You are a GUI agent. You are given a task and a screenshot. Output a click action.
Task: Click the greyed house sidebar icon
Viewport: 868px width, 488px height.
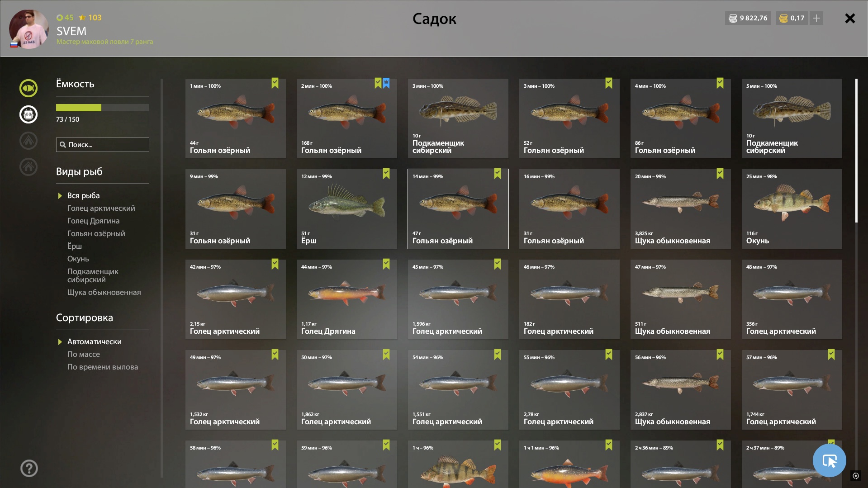[x=28, y=167]
